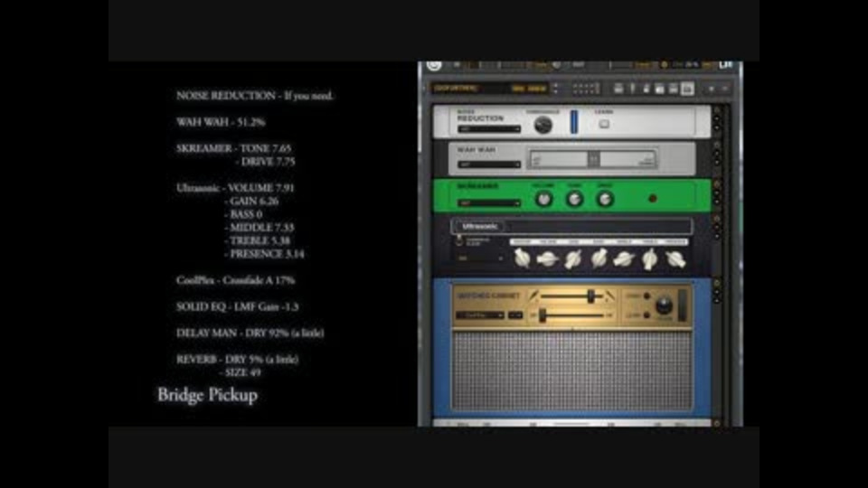Image resolution: width=868 pixels, height=488 pixels.
Task: Click the blue Noise Reduction level meter
Action: [x=574, y=122]
